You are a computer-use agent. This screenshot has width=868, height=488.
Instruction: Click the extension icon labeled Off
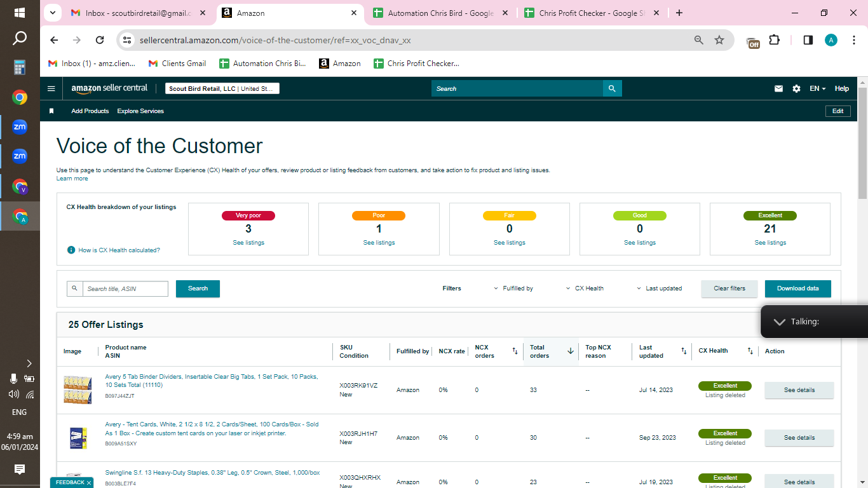coord(753,42)
